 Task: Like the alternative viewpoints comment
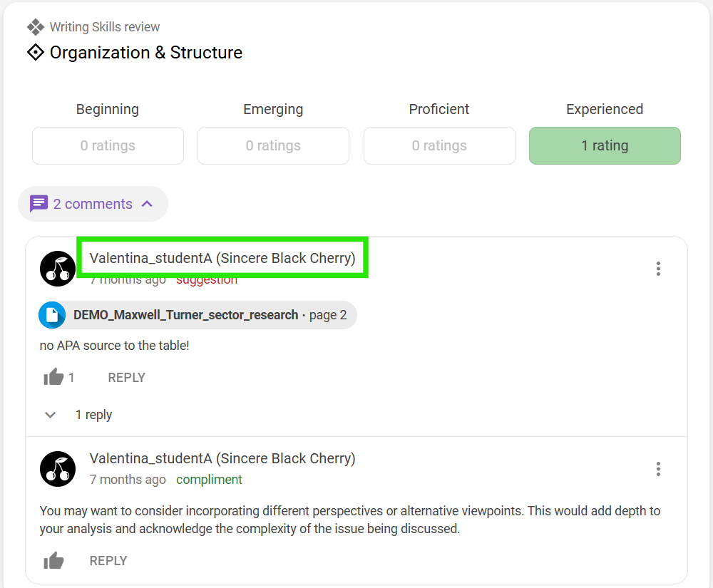pyautogui.click(x=53, y=561)
